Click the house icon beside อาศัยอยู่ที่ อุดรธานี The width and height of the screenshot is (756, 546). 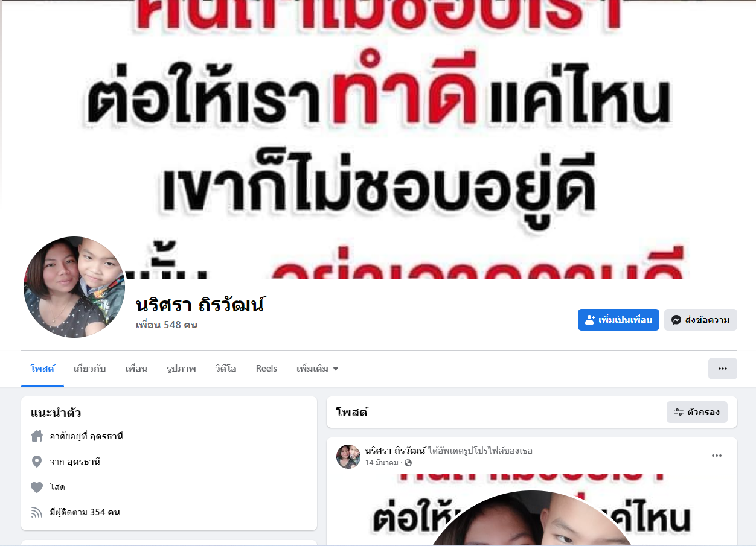37,436
